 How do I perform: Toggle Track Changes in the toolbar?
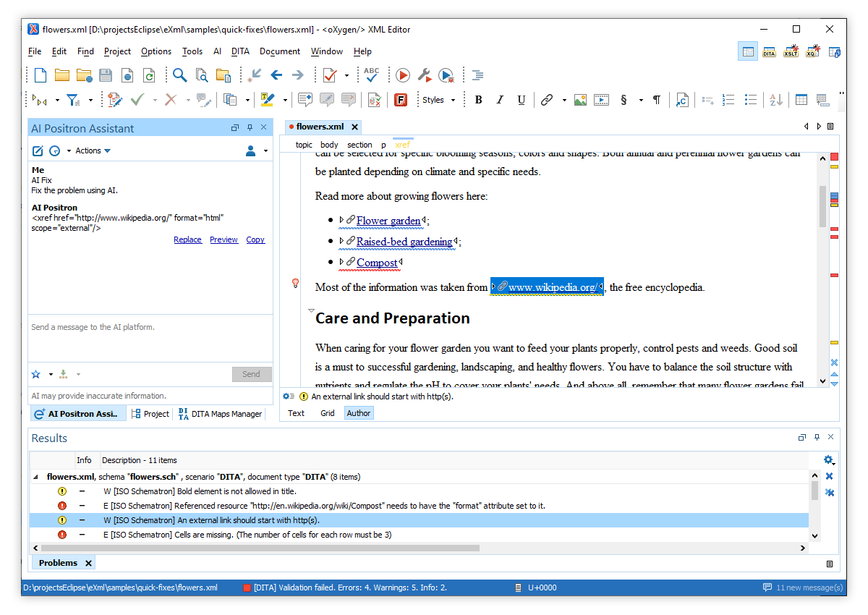click(x=114, y=100)
